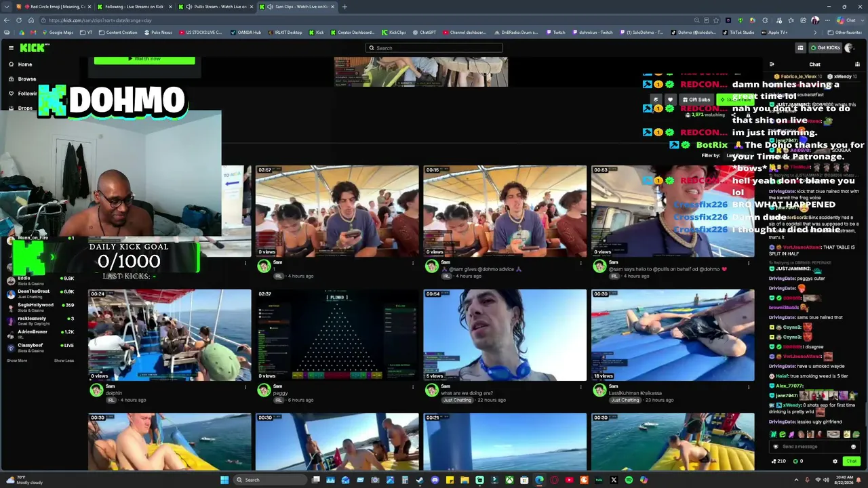Open the Content Creation bookmark
This screenshot has height=488, width=868.
point(119,33)
